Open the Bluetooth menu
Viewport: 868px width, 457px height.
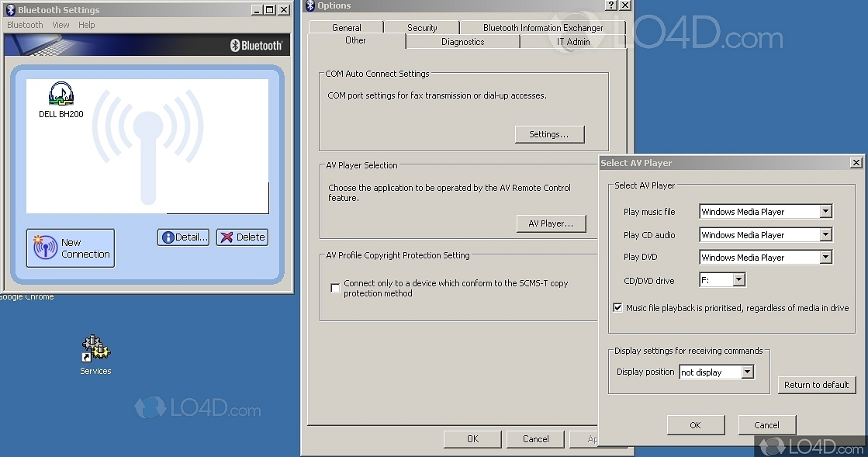[x=25, y=25]
